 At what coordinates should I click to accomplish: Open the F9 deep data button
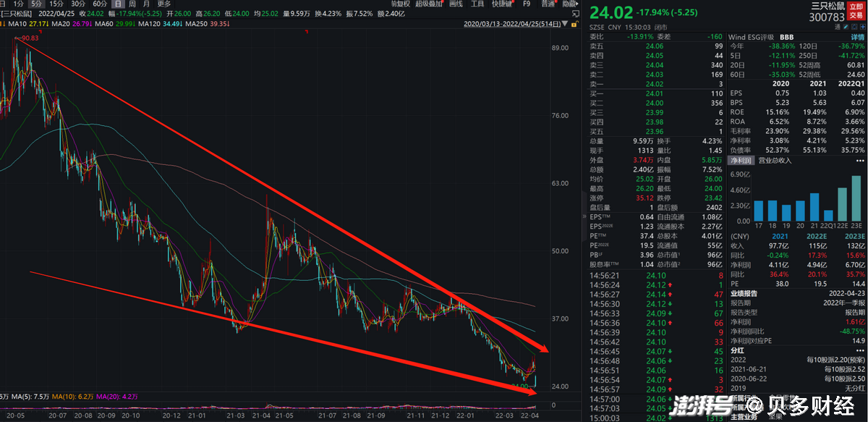coord(526,4)
